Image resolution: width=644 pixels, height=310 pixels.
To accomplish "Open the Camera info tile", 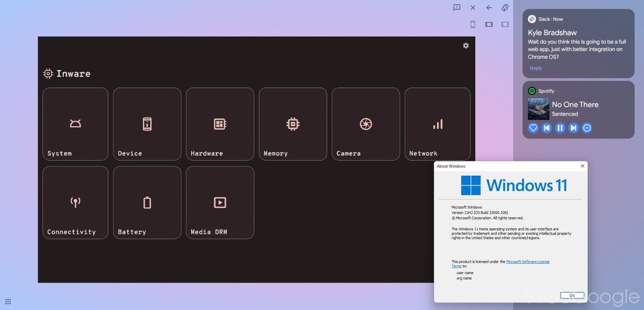I will coord(366,124).
